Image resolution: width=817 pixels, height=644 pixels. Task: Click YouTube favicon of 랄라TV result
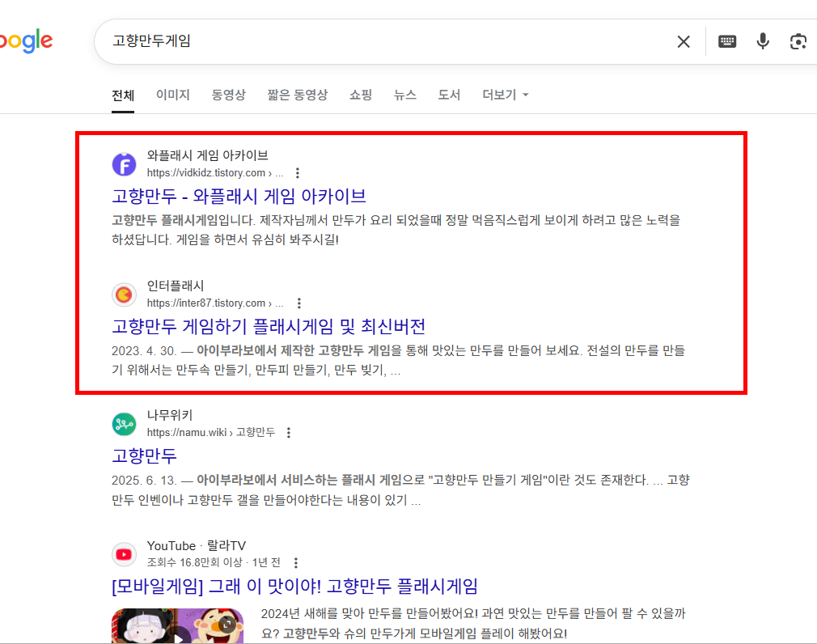[124, 554]
